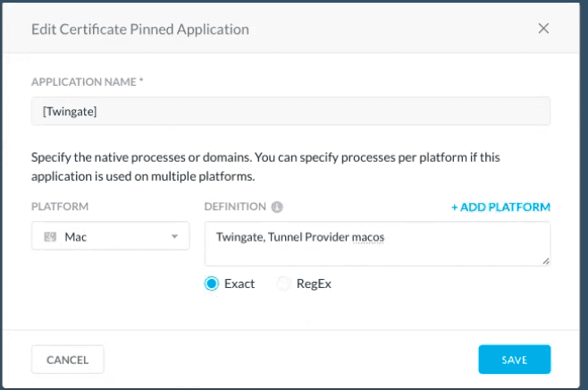Select the RegEx radio button
588x390 pixels.
283,284
